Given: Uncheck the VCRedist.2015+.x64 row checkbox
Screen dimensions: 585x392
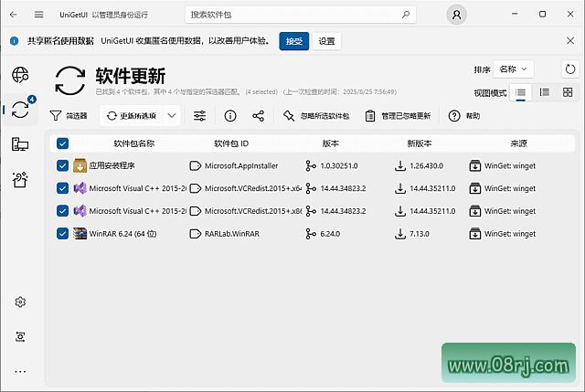Looking at the screenshot, I should pyautogui.click(x=62, y=188).
